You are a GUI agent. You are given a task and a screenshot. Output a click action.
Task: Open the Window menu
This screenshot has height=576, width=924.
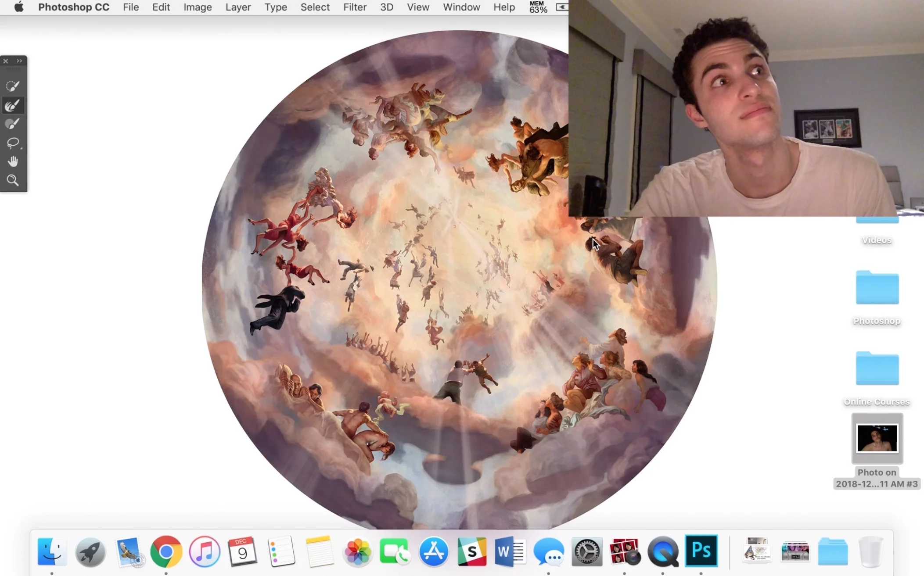(x=461, y=7)
